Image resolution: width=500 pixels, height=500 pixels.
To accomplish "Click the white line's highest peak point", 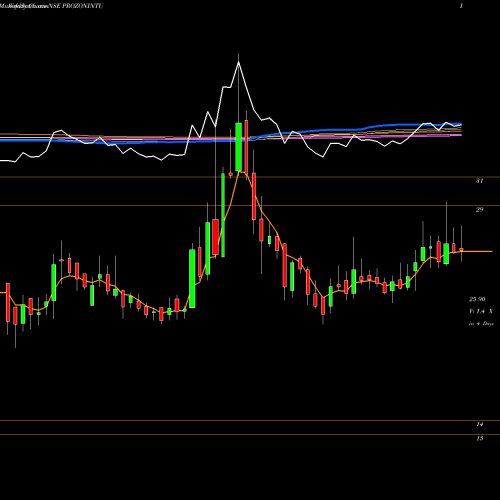I will (x=238, y=62).
